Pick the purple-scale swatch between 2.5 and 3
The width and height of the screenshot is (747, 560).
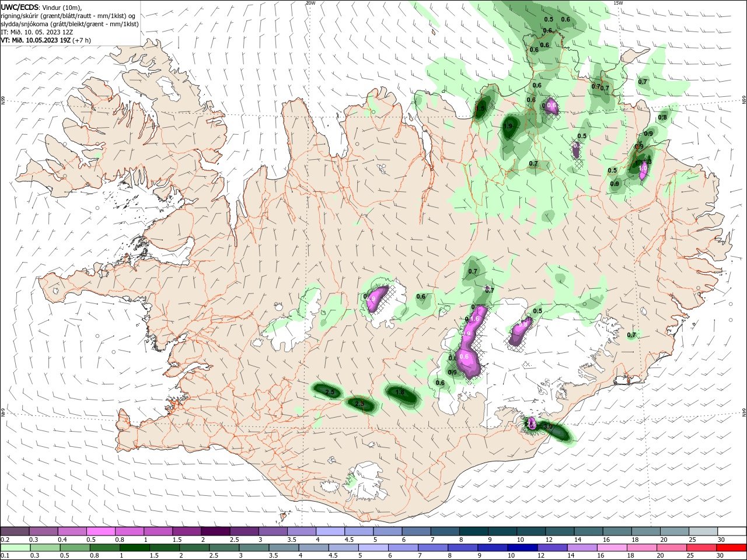click(x=244, y=531)
